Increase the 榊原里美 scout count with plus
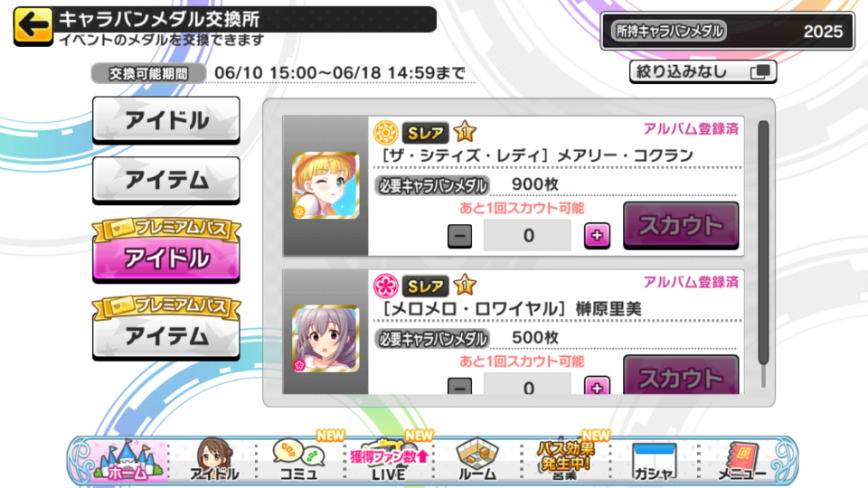Viewport: 868px width, 488px height. [x=597, y=386]
